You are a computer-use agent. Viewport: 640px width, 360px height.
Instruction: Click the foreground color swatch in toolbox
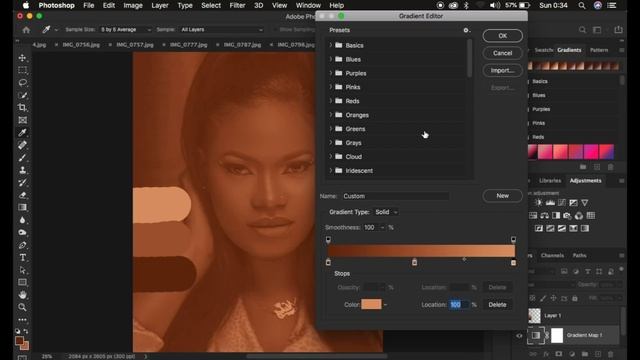19,340
